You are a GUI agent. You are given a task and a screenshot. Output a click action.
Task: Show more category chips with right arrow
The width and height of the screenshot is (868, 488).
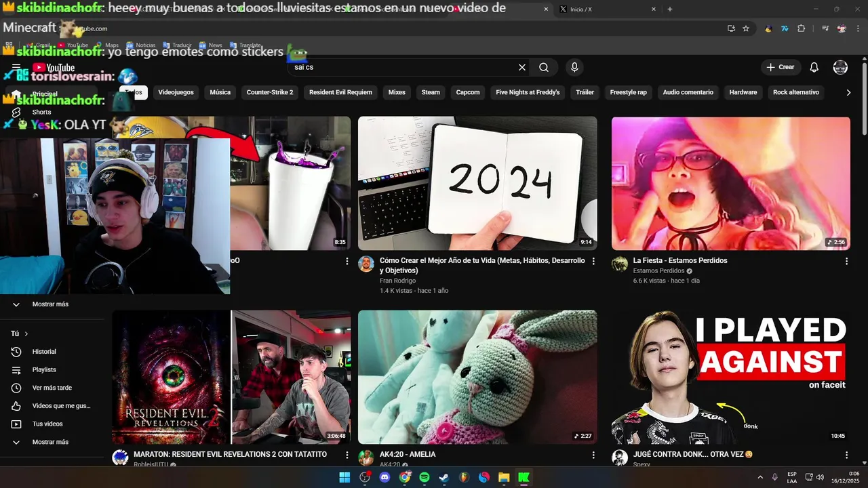coord(848,92)
